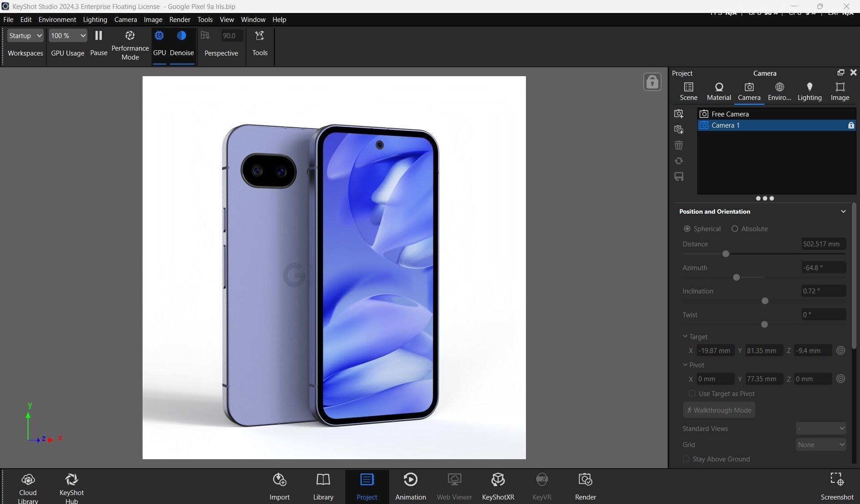Open the GPU Usage percentage dropdown

coord(68,35)
